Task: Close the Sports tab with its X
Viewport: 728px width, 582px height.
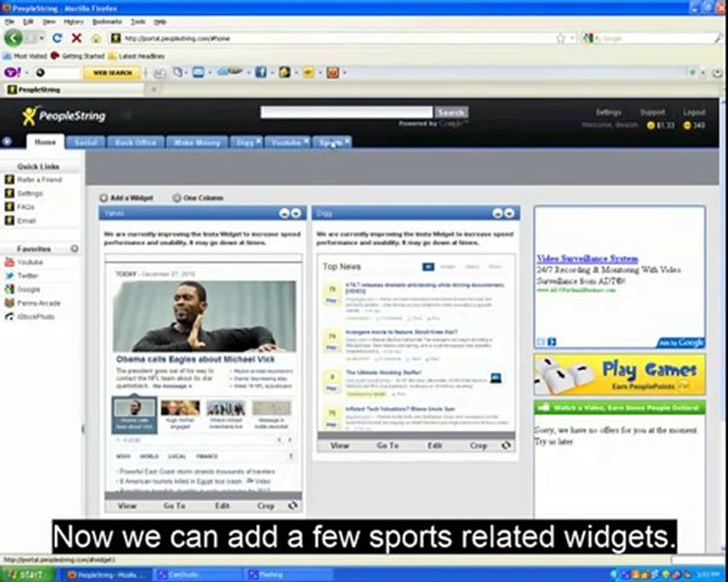Action: [347, 140]
